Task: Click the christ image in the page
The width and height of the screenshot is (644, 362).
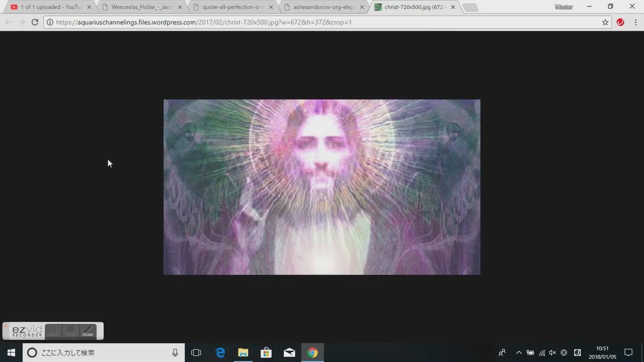Action: [321, 187]
